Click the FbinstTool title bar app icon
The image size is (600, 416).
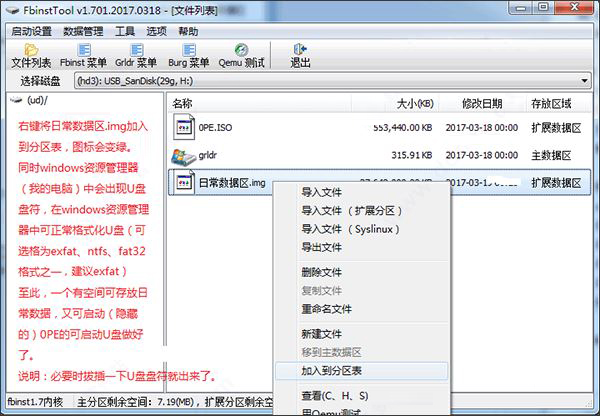[13, 10]
